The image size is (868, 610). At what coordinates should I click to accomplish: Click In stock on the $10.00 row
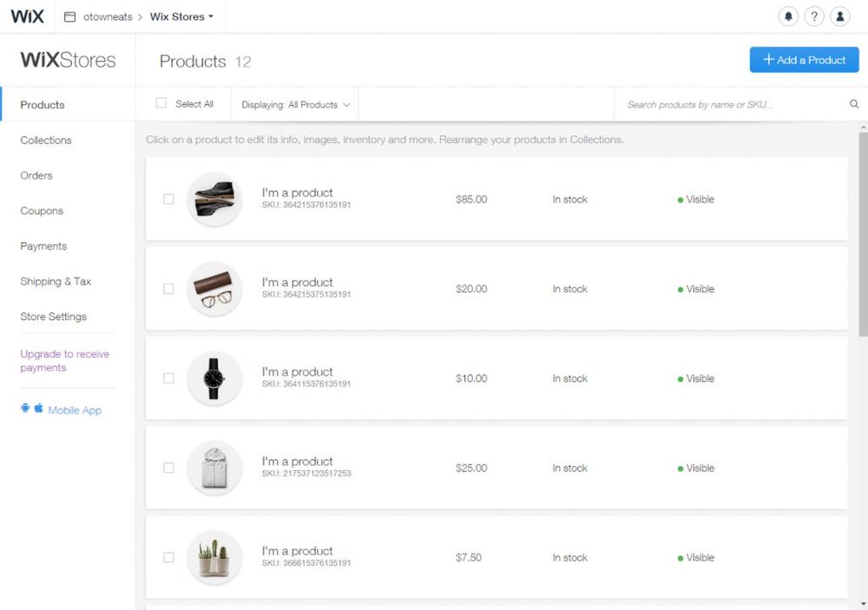569,378
